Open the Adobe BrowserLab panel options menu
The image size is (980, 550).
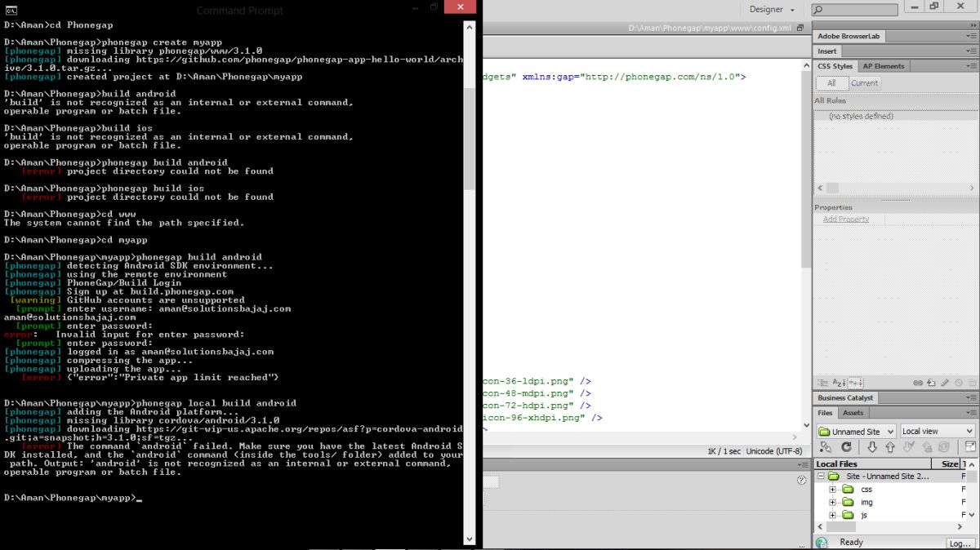(x=971, y=37)
